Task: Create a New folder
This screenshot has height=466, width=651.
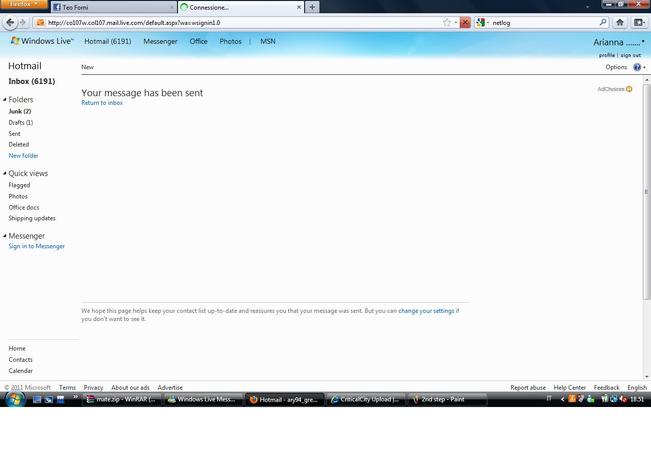Action: tap(23, 156)
